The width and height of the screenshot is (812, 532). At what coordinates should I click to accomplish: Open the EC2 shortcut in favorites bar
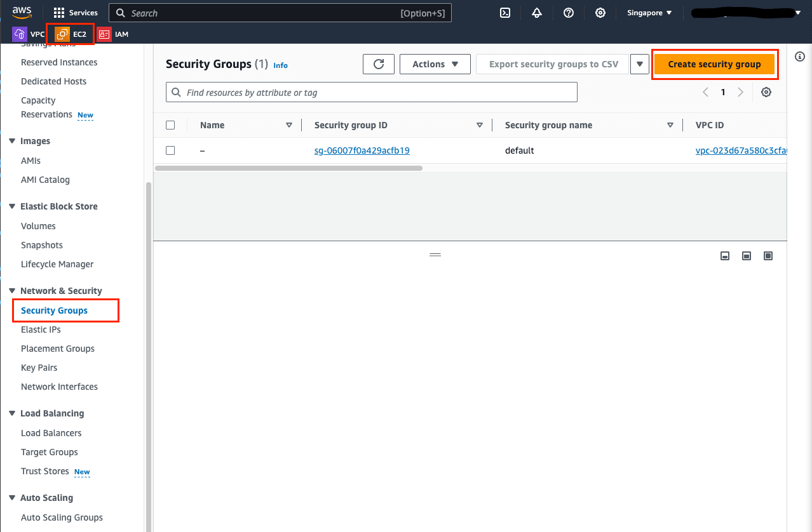tap(71, 34)
